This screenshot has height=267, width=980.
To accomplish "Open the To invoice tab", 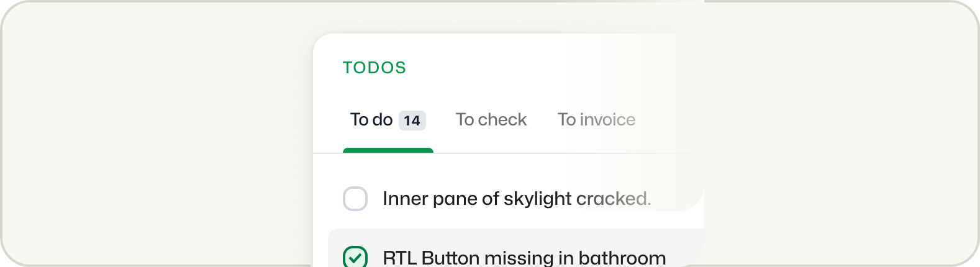I will 596,119.
